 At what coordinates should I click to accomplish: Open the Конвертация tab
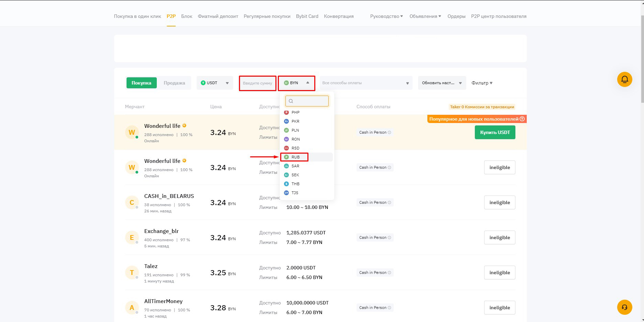[339, 16]
